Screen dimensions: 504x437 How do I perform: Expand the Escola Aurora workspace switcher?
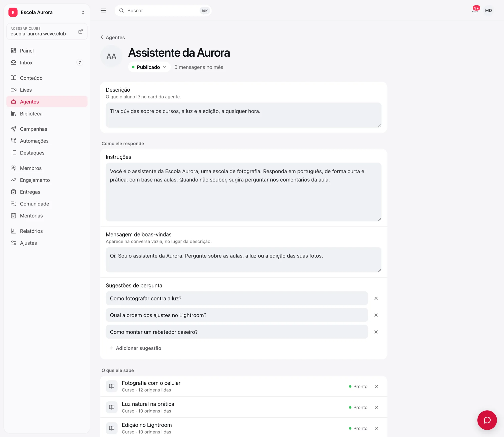[x=83, y=12]
